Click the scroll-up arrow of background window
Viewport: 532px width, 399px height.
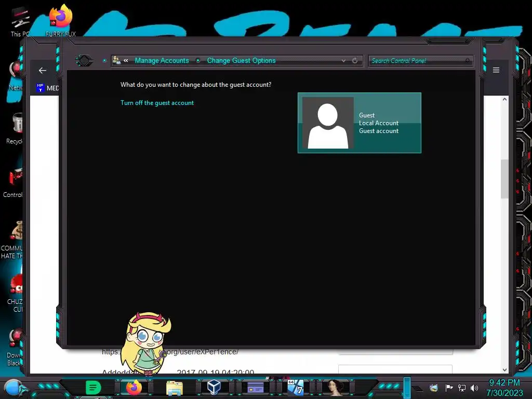(x=504, y=99)
